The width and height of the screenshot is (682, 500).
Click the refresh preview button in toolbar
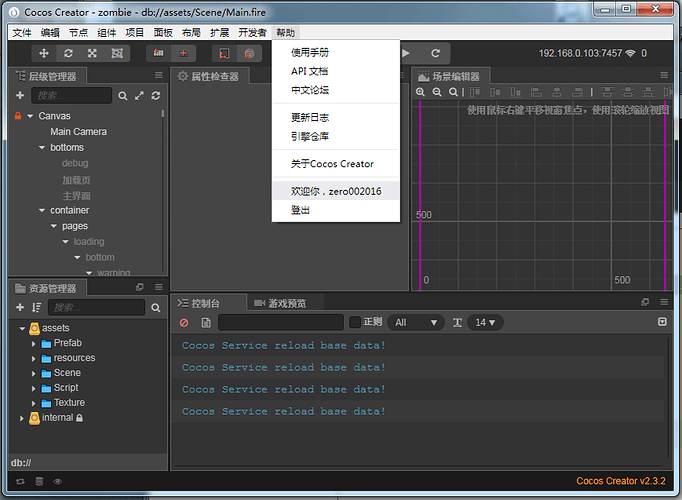[435, 53]
